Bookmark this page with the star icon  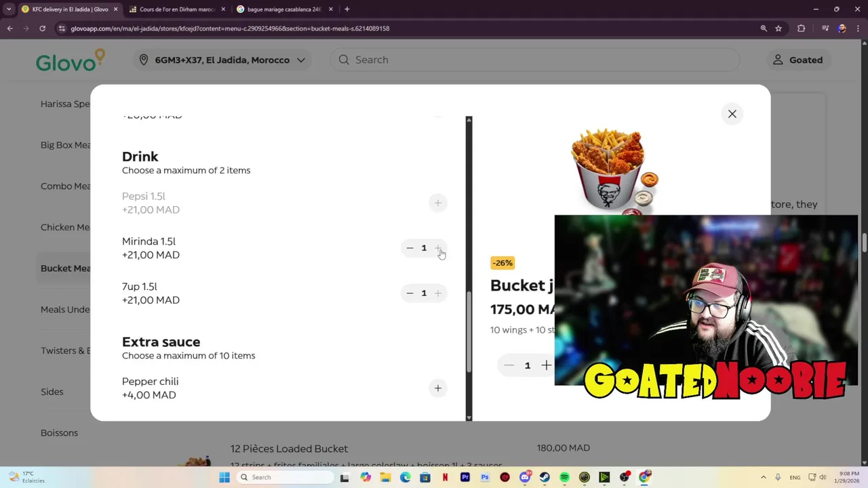pyautogui.click(x=778, y=28)
